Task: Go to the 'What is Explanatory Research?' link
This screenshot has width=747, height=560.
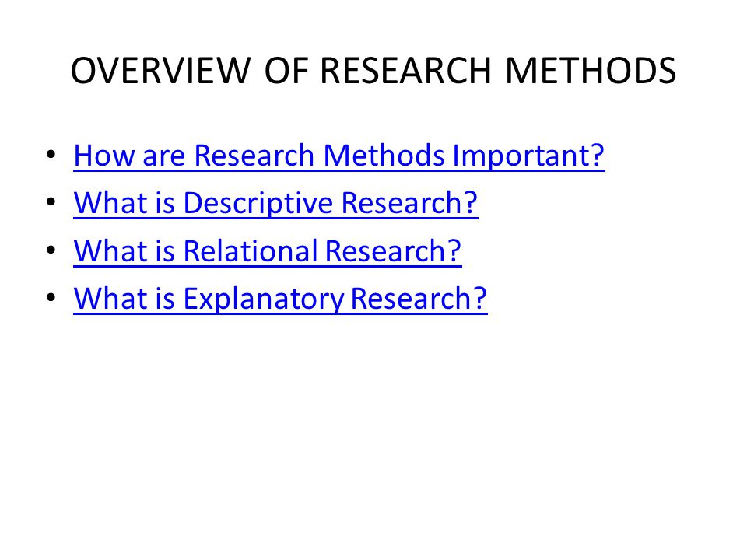Action: [280, 299]
